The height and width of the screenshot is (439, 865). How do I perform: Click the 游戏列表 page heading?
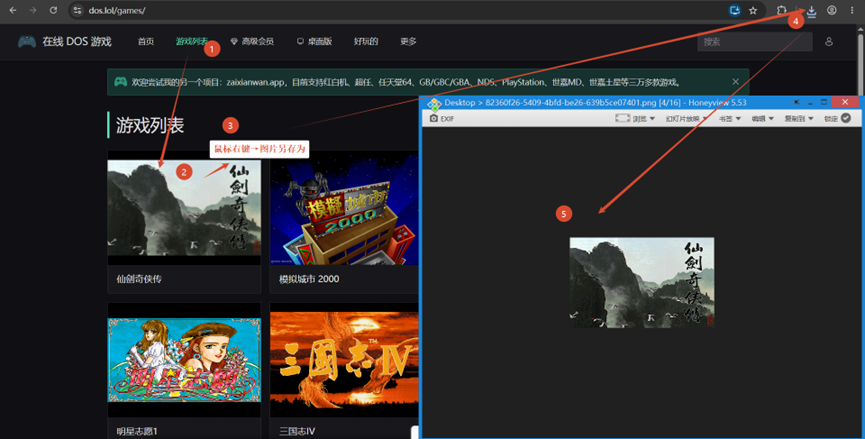149,125
